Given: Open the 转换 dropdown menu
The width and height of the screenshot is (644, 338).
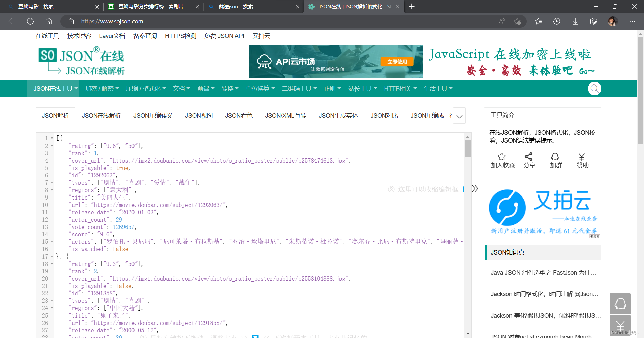Looking at the screenshot, I should 230,89.
